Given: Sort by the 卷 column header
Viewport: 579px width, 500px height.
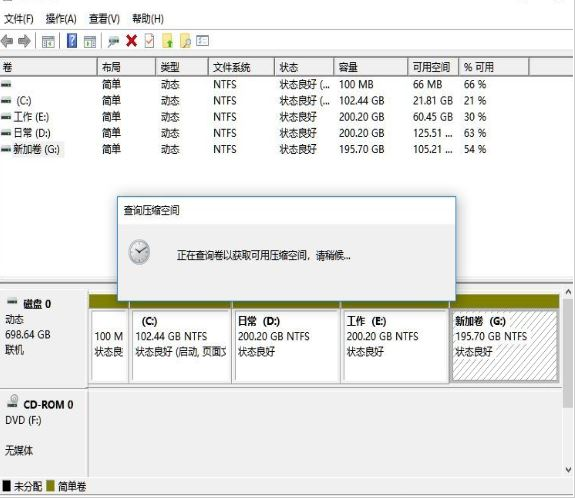Looking at the screenshot, I should click(48, 67).
